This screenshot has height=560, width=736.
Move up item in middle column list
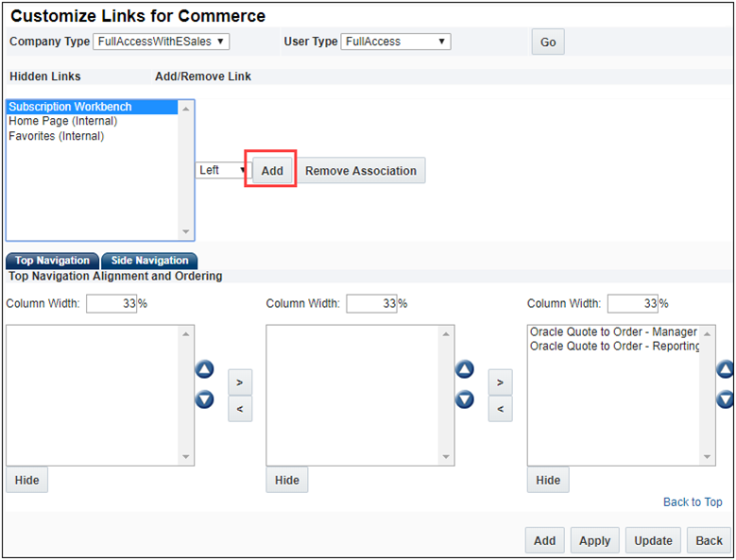[464, 369]
